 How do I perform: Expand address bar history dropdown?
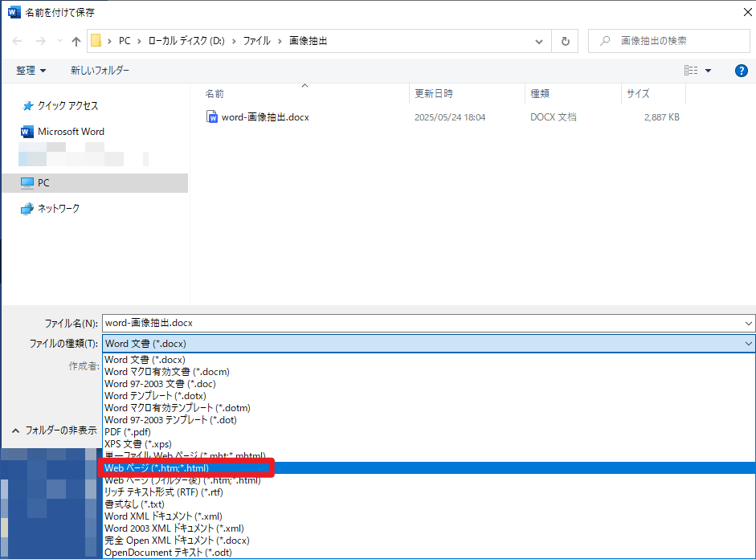pos(538,42)
